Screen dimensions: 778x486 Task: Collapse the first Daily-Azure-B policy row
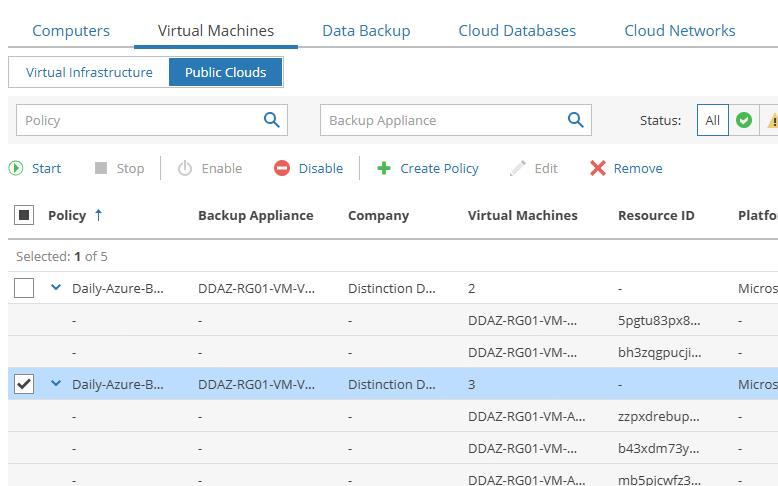click(56, 288)
